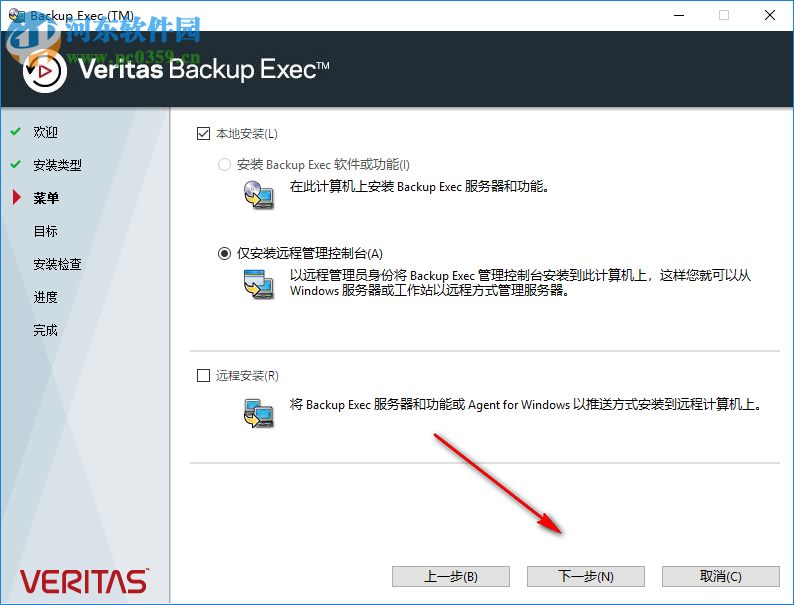Image resolution: width=794 pixels, height=605 pixels.
Task: Click the green checkmark beside 欢迎
Action: pos(16,131)
